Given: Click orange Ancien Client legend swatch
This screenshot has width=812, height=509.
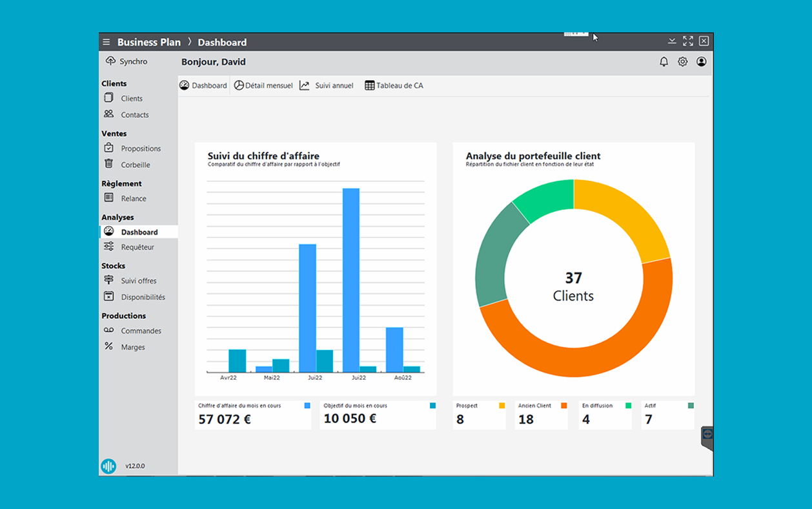Looking at the screenshot, I should 563,406.
